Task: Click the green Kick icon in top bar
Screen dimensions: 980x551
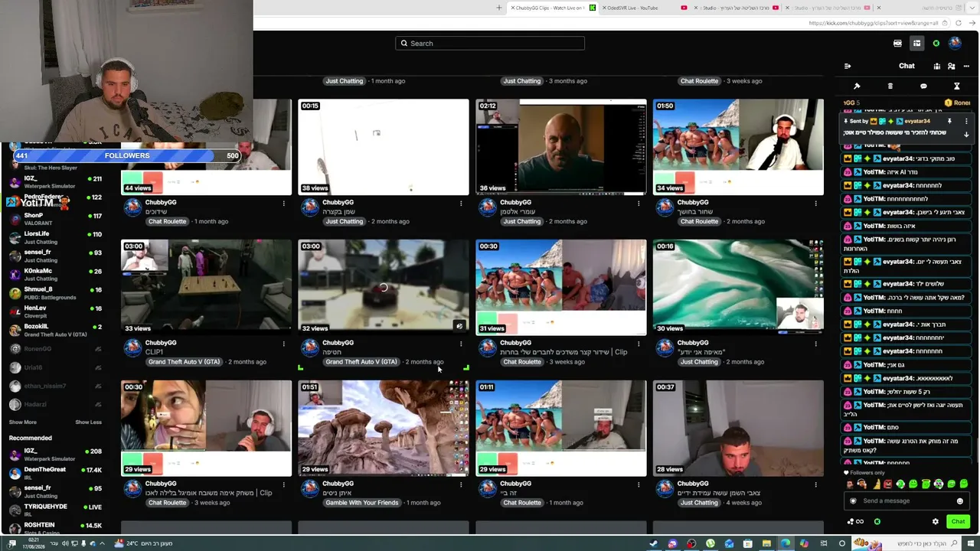Action: [x=936, y=44]
